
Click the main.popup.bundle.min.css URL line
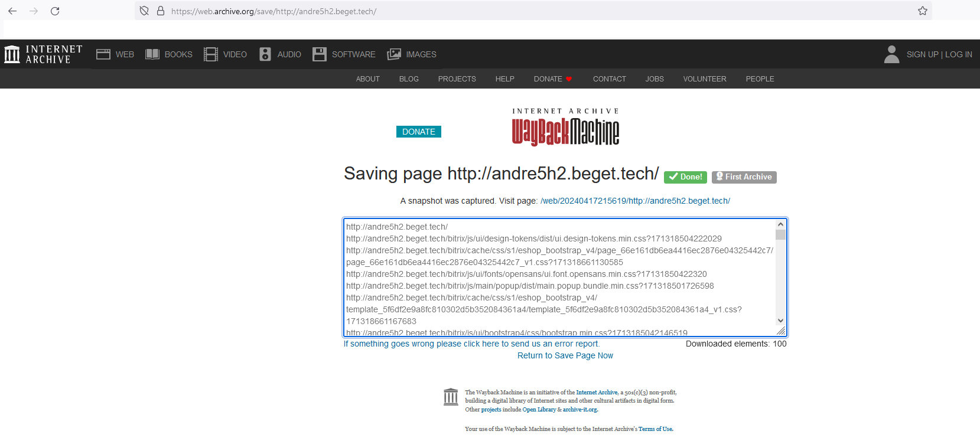[530, 286]
